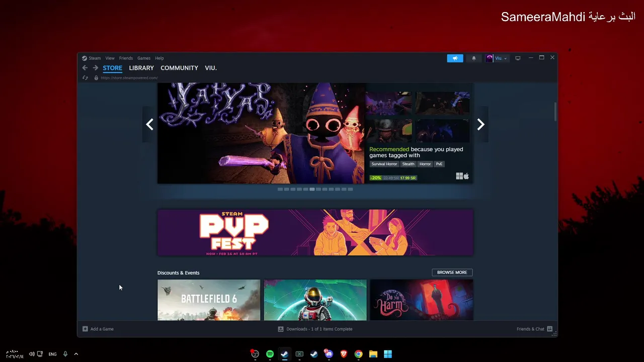Show previous featured game in carousel
The width and height of the screenshot is (644, 362).
(149, 124)
